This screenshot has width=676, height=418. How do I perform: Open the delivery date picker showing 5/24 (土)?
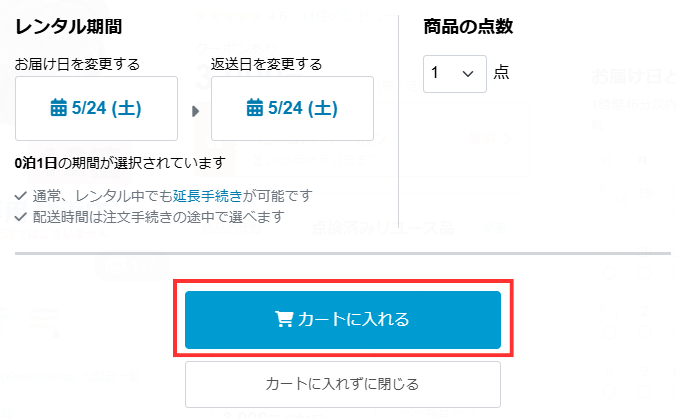pos(97,108)
